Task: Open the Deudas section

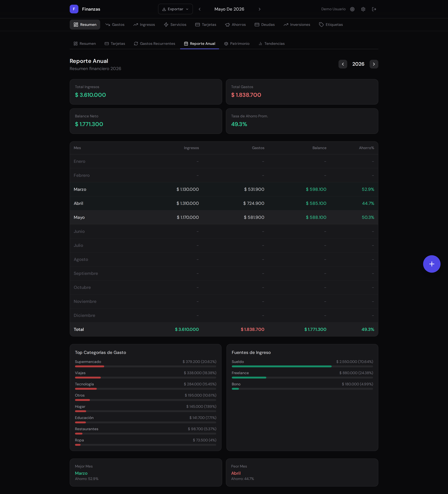Action: [x=265, y=24]
